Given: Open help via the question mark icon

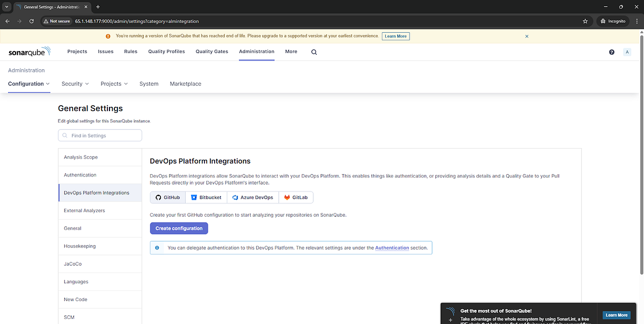Looking at the screenshot, I should (x=612, y=51).
